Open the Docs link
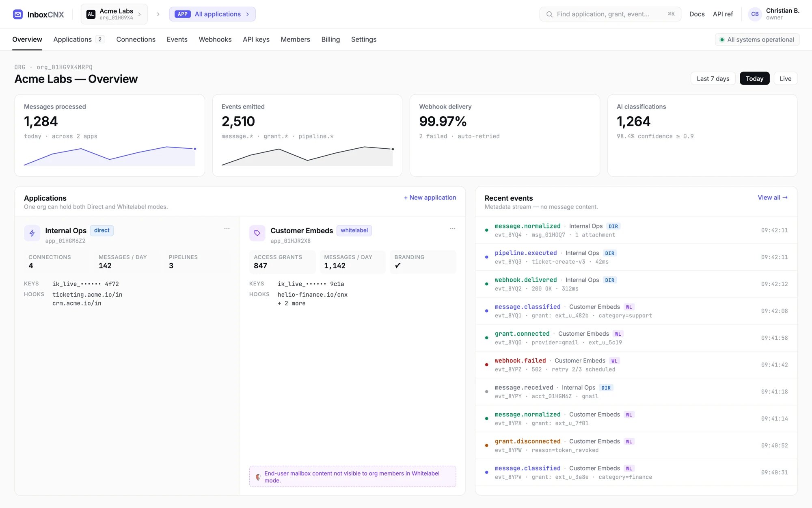 pos(697,14)
